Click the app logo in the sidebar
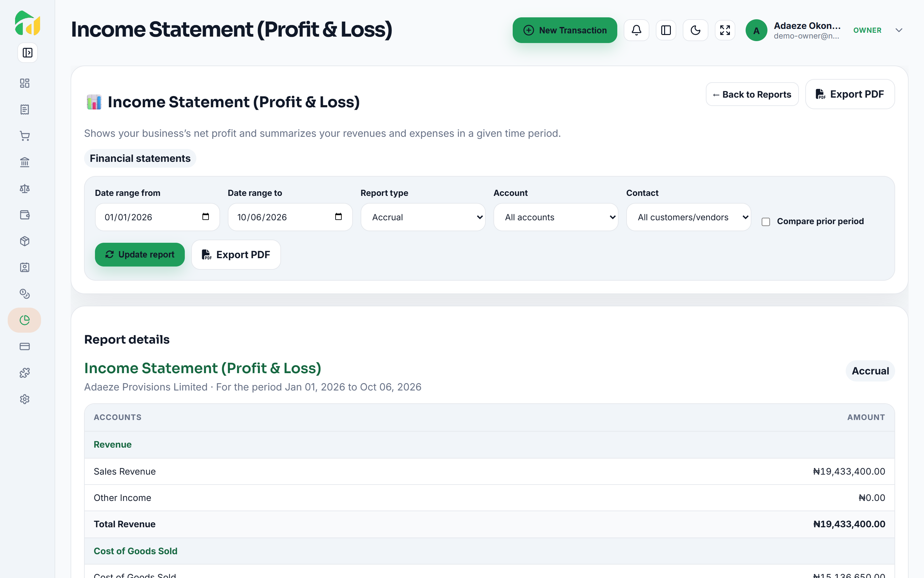Image resolution: width=924 pixels, height=578 pixels. [x=28, y=23]
